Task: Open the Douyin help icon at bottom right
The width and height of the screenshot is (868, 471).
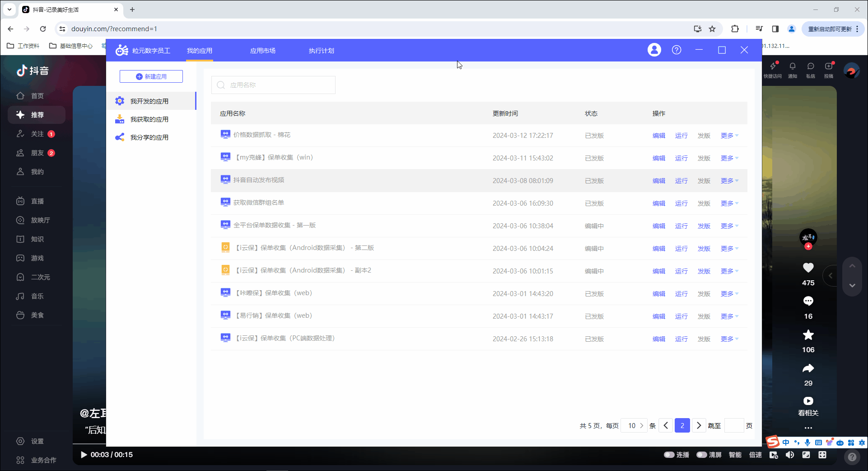Action: 852,457
